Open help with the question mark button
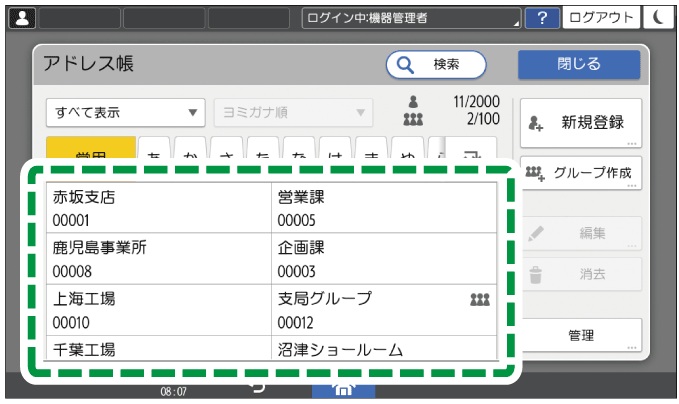Image resolution: width=679 pixels, height=404 pixels. point(542,18)
